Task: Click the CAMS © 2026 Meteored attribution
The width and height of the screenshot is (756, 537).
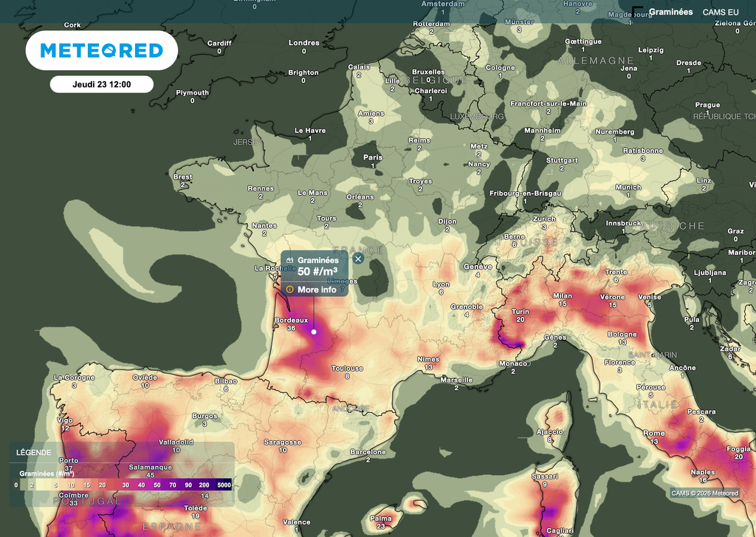Action: pyautogui.click(x=704, y=493)
